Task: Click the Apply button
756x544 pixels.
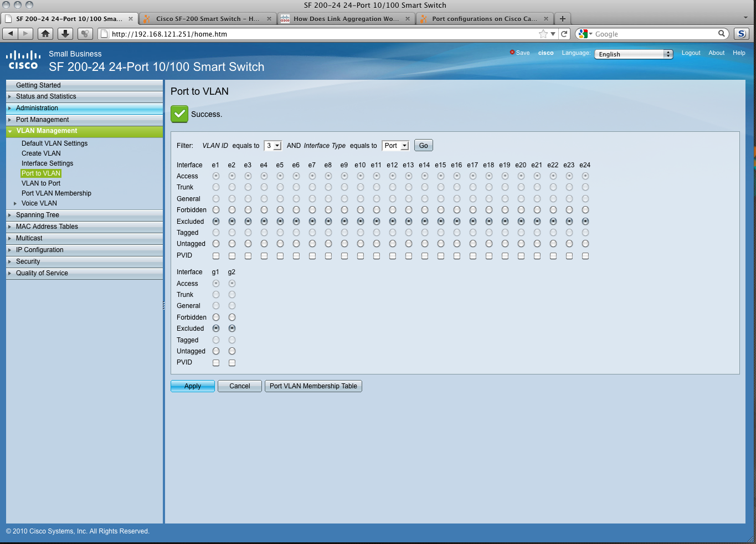Action: pyautogui.click(x=193, y=386)
